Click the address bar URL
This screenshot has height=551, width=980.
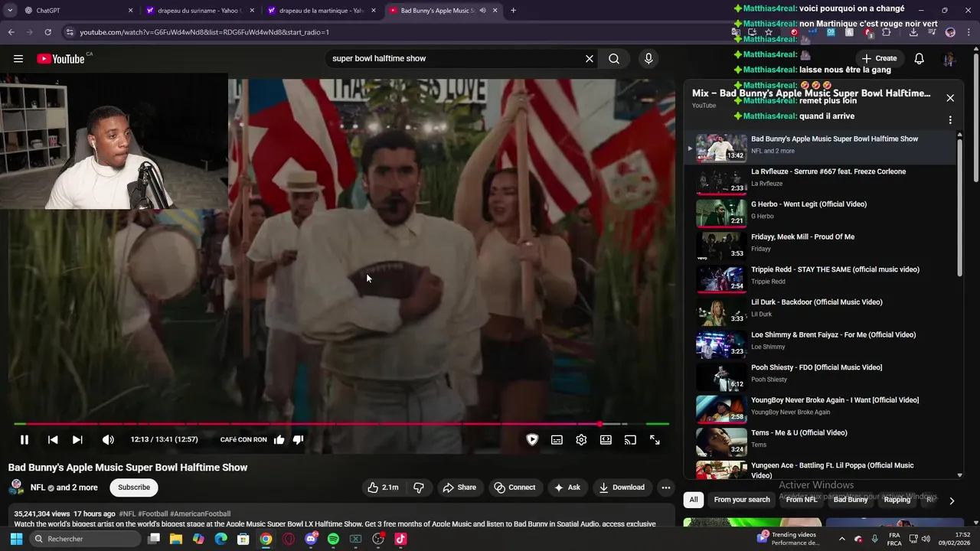(204, 32)
